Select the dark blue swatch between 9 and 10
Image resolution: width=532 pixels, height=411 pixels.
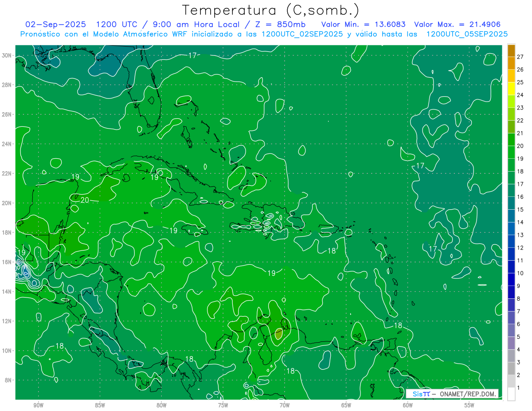511,279
